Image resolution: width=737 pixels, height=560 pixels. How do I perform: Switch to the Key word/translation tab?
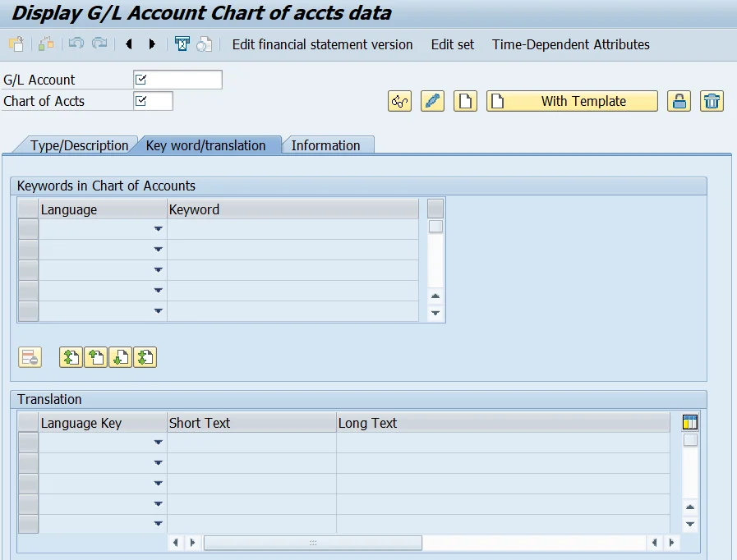point(206,145)
